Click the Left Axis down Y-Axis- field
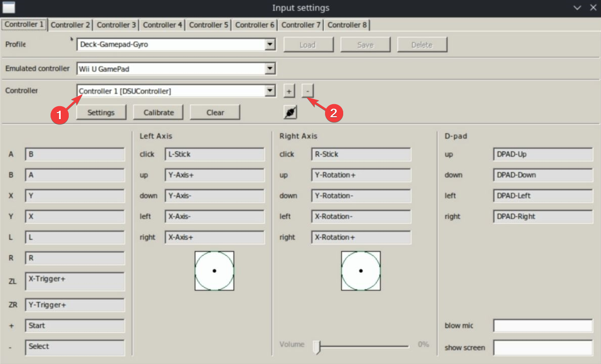Screen dimensions: 601x364 click(x=215, y=196)
